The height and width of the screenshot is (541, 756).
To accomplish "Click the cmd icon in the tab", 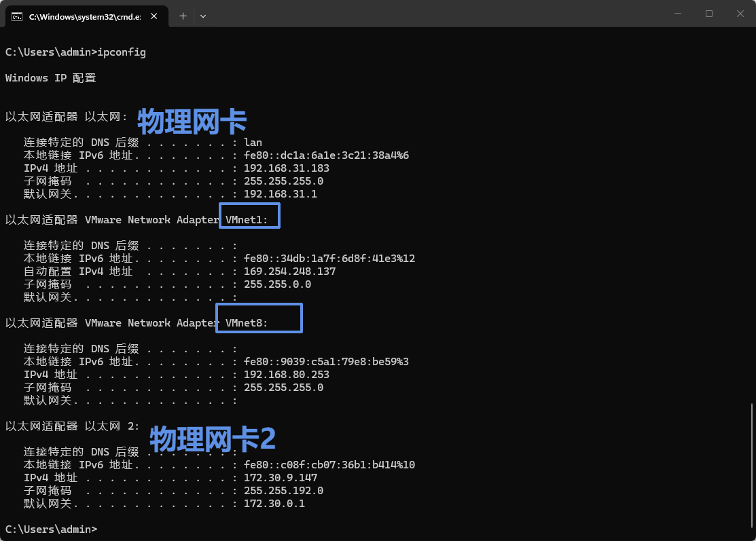I will [x=18, y=16].
